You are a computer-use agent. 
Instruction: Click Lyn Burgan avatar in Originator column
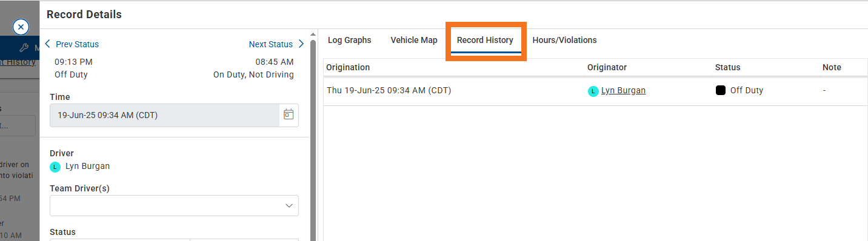[x=593, y=91]
